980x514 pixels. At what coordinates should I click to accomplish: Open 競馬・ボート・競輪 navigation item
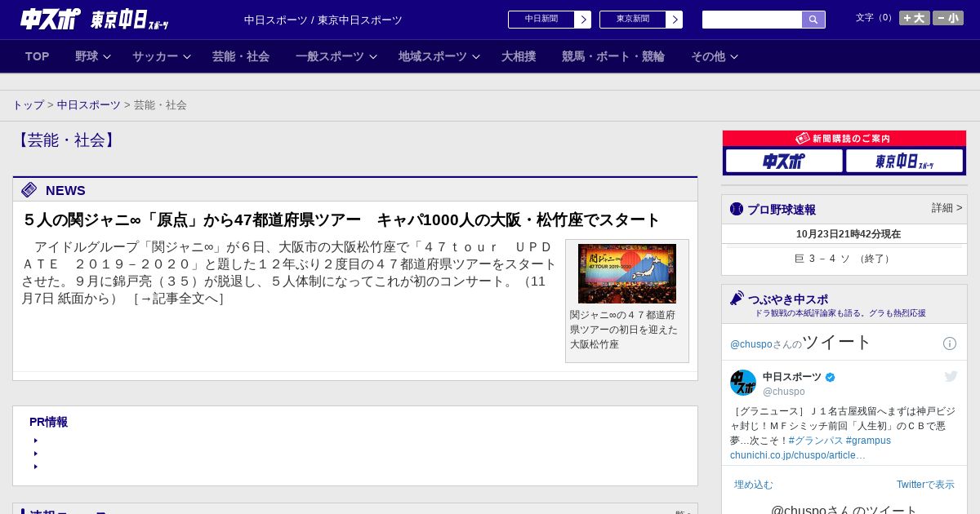613,56
